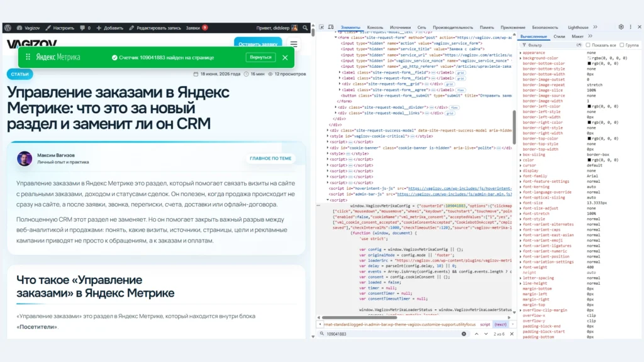Screen dimensions: 644x362
Task: Open comments bubble in admin bar
Action: [85, 28]
